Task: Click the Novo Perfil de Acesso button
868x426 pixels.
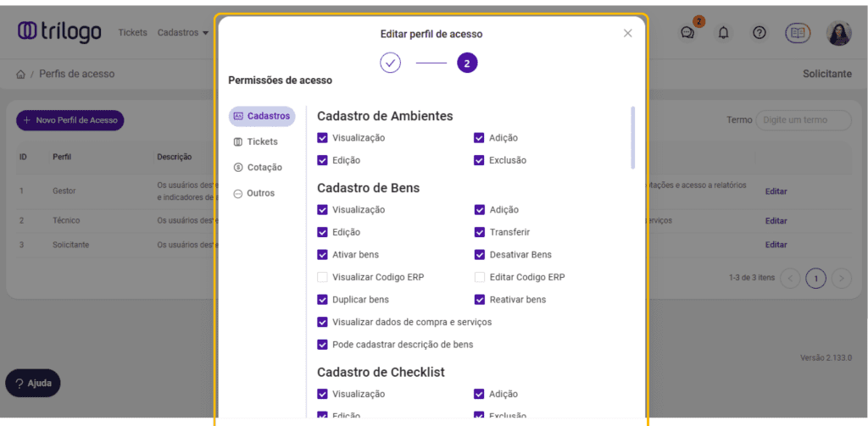Action: point(70,120)
